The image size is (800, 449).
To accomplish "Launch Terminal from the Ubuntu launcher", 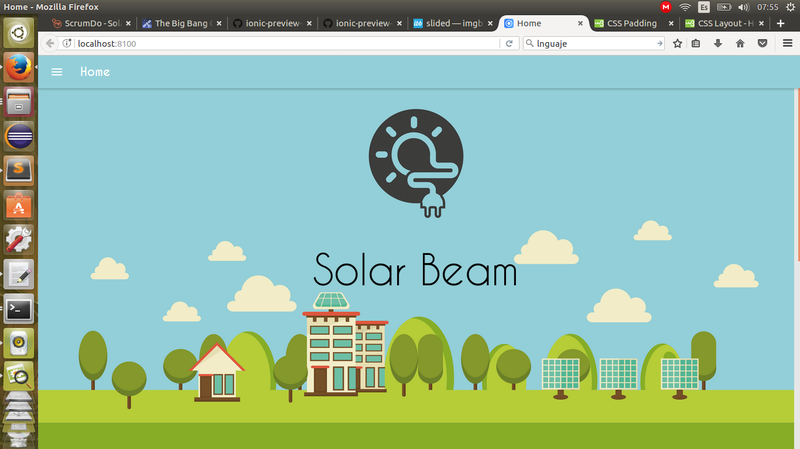I will (19, 308).
